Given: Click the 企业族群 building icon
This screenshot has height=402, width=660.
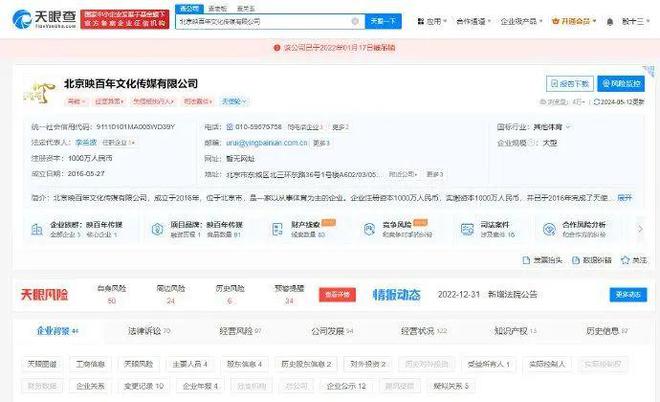Looking at the screenshot, I should click(x=37, y=229).
